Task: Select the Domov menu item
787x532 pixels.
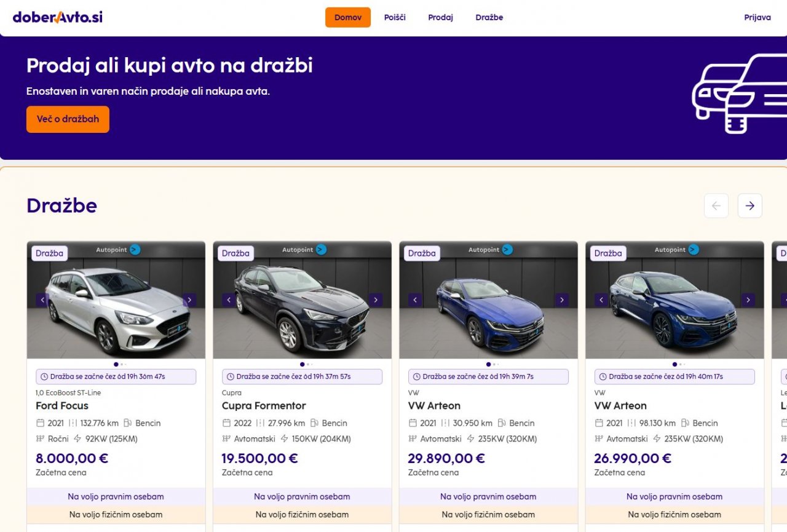Action: (x=348, y=17)
